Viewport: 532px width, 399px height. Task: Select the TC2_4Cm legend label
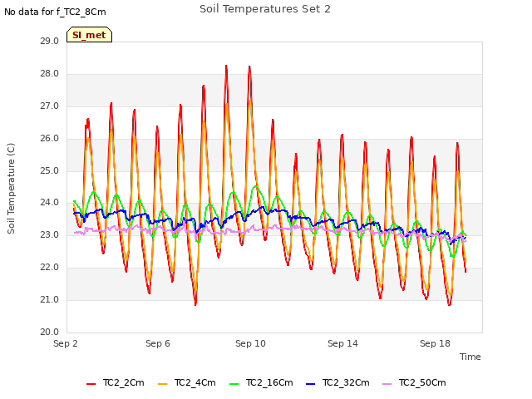pyautogui.click(x=195, y=382)
